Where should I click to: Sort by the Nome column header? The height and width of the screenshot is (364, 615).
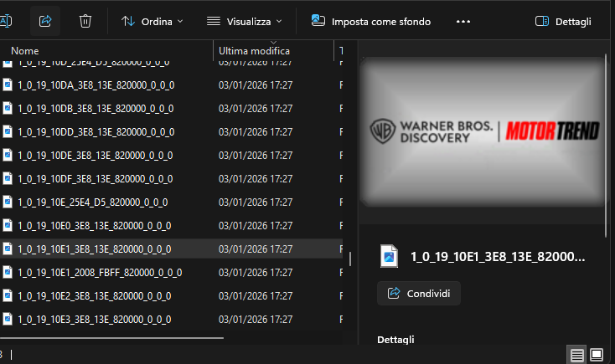tap(24, 51)
